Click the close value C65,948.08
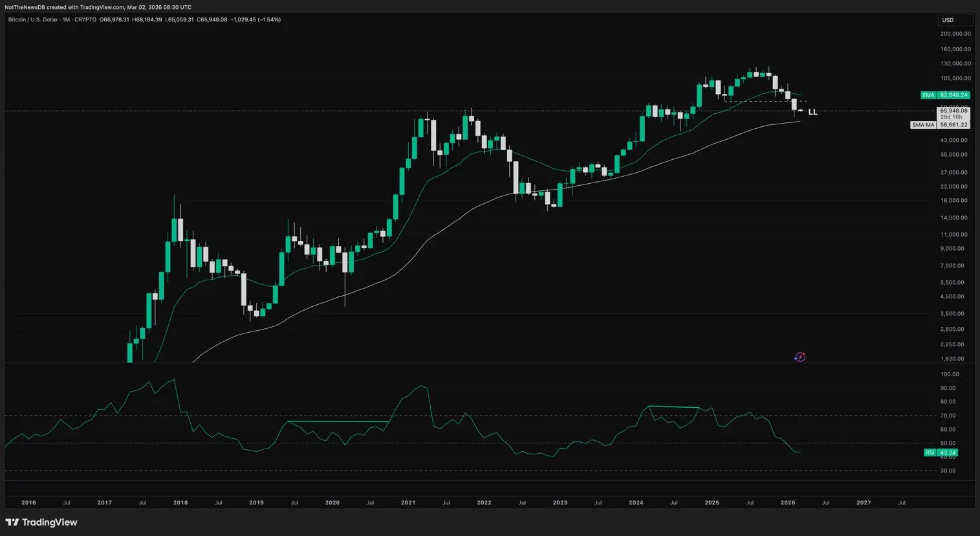Image resolution: width=980 pixels, height=536 pixels. [x=212, y=19]
